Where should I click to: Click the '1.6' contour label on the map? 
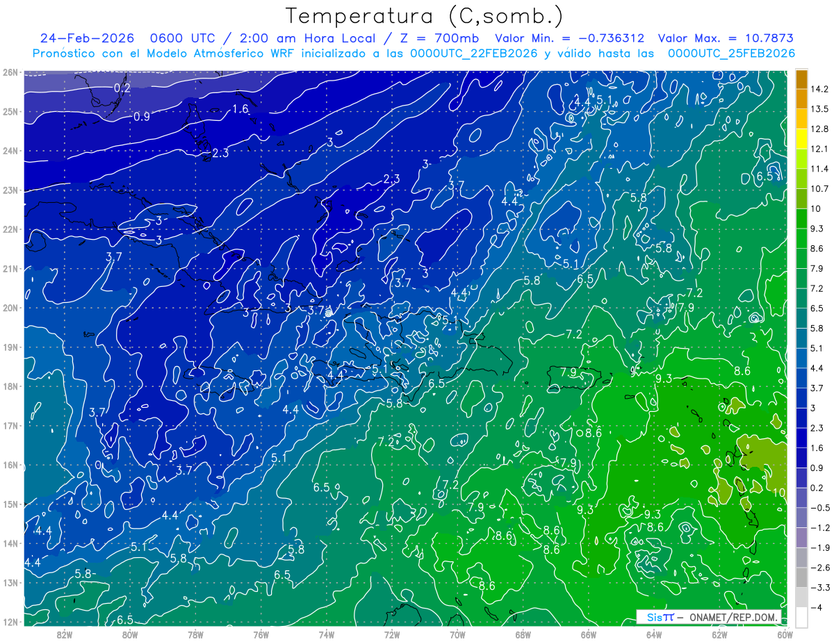pyautogui.click(x=240, y=109)
